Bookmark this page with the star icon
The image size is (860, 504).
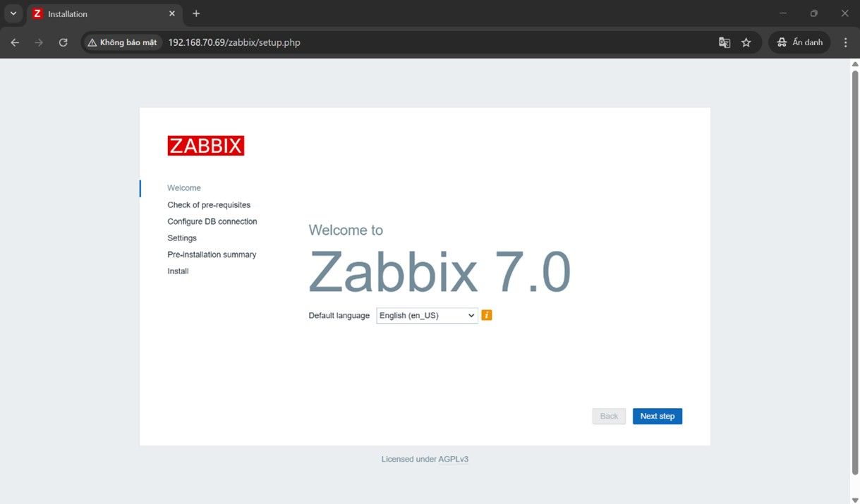(746, 42)
